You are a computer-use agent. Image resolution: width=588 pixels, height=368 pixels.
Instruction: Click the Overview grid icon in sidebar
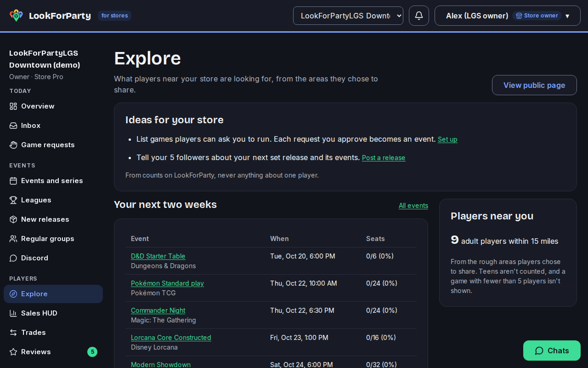[x=13, y=106]
